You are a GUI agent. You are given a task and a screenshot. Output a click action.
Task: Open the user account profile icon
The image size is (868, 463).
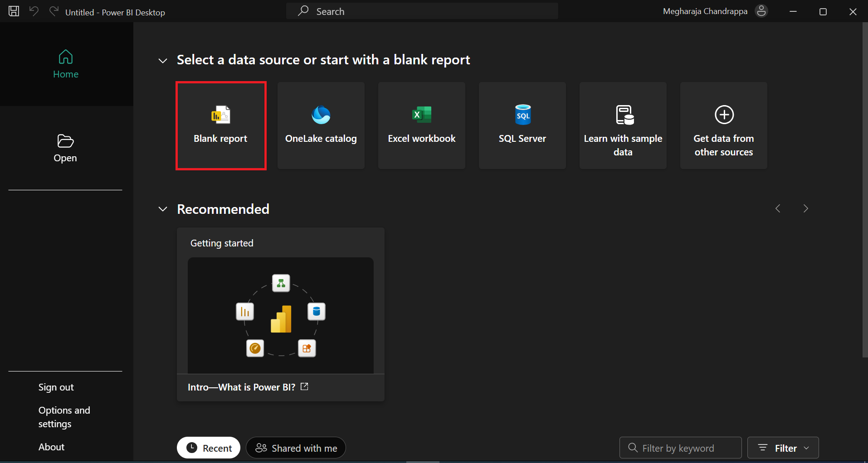[x=761, y=11]
